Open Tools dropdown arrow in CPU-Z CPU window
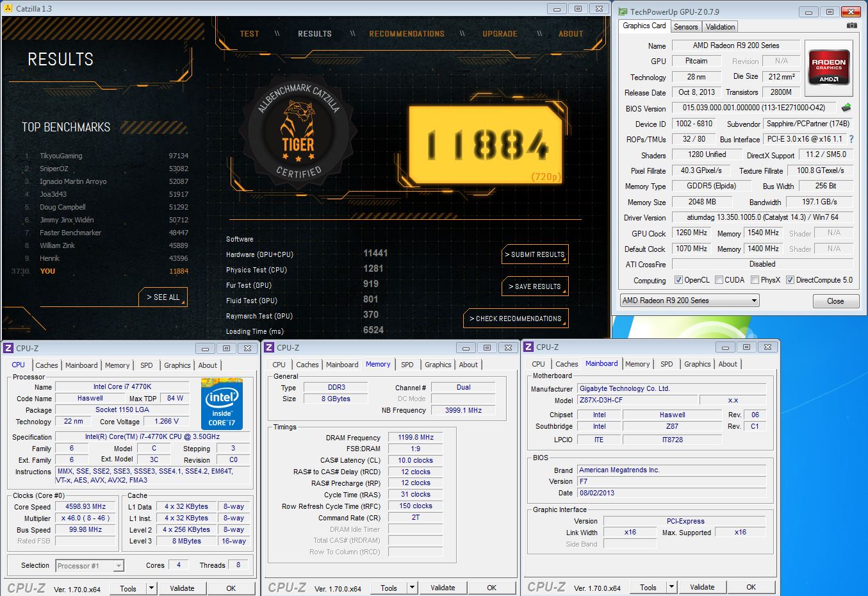 pyautogui.click(x=151, y=588)
